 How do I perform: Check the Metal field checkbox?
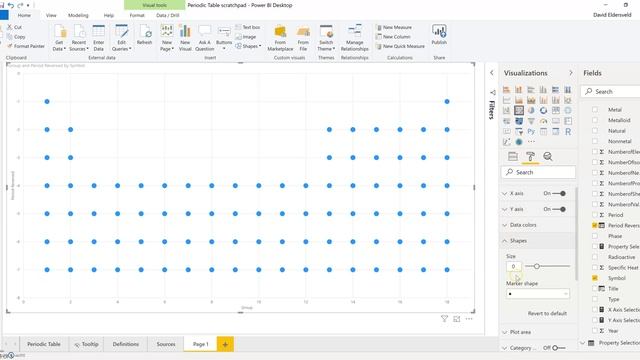tap(595, 109)
